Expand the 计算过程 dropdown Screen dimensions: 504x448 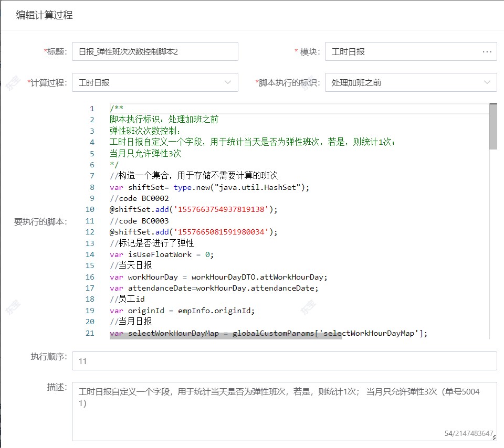(227, 82)
